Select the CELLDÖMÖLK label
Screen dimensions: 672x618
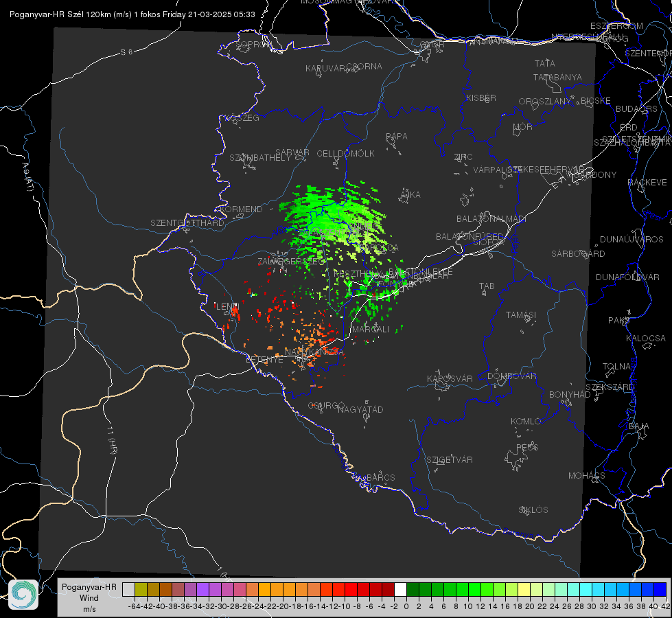(345, 153)
